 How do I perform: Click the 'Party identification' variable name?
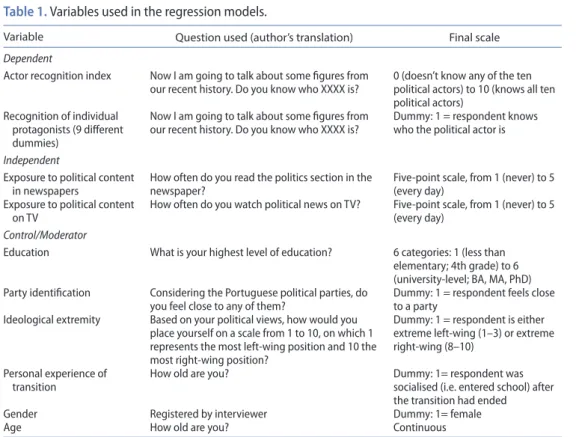(x=47, y=293)
